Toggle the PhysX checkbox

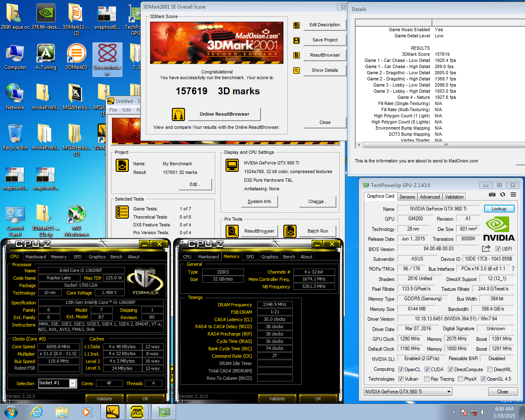460,379
